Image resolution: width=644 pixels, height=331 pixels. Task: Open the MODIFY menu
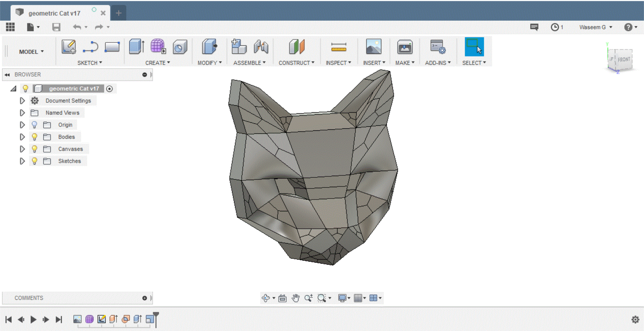point(209,63)
